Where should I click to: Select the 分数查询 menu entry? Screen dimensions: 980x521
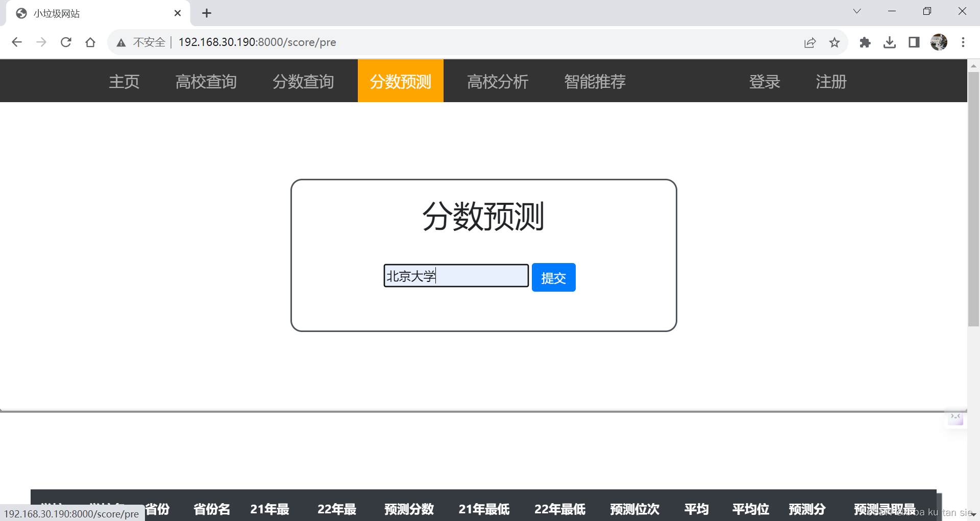[303, 81]
